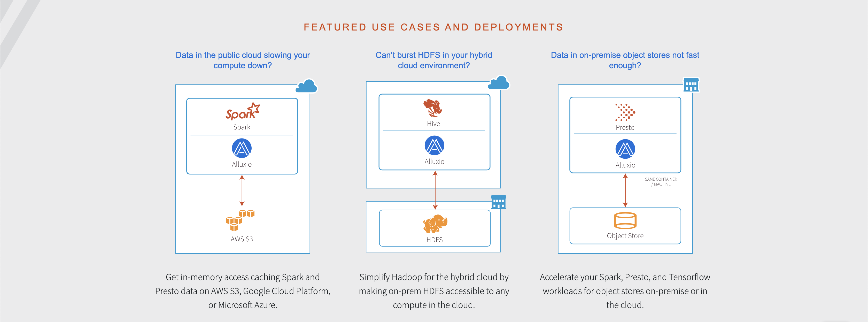Click the HDFS elephant logo

pyautogui.click(x=435, y=224)
